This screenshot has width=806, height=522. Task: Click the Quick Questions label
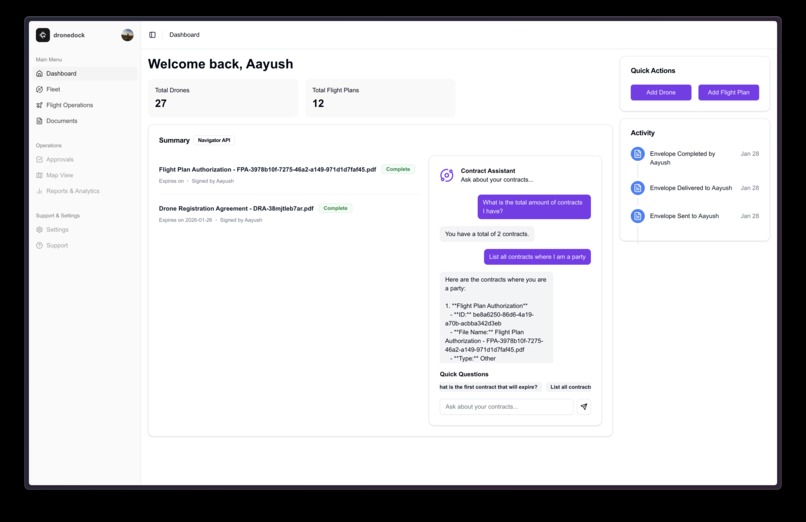point(464,374)
